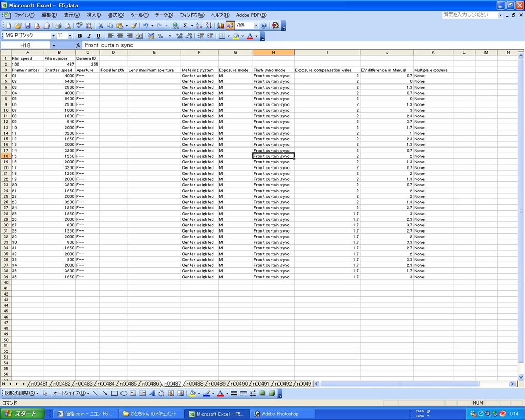Open かとちゃん のドキュメント taskbar folder

tap(151, 414)
